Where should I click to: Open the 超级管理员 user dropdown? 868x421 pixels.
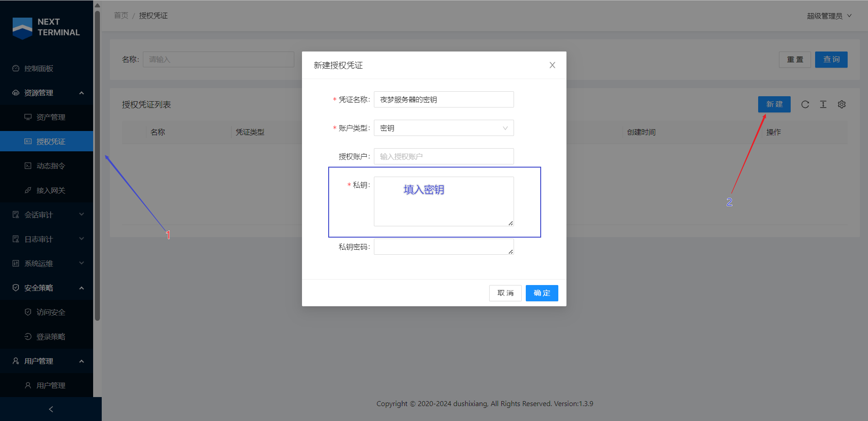pyautogui.click(x=829, y=16)
